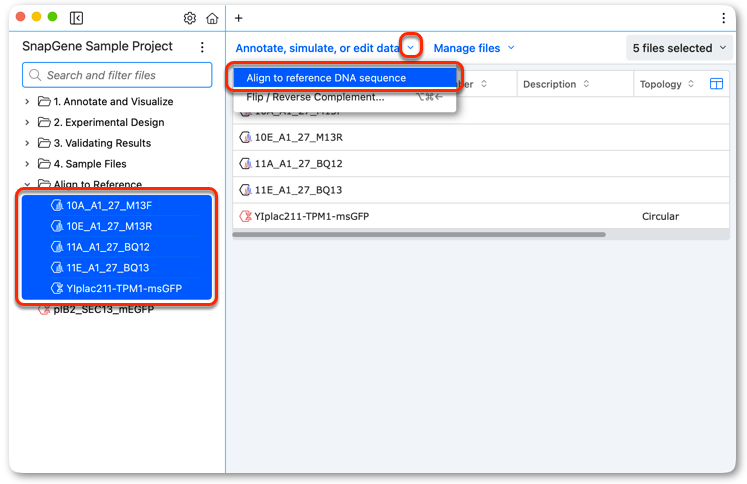
Task: Click YIplac211-TPM1-msGFP name in the table
Action: coord(312,216)
